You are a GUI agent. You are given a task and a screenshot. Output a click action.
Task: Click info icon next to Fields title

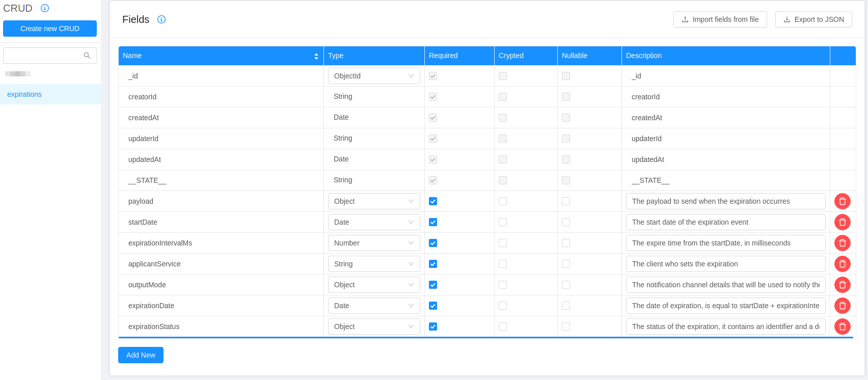(x=161, y=19)
